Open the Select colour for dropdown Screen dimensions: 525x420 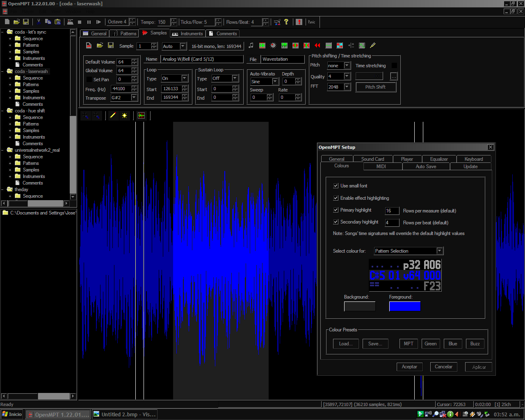pyautogui.click(x=439, y=251)
